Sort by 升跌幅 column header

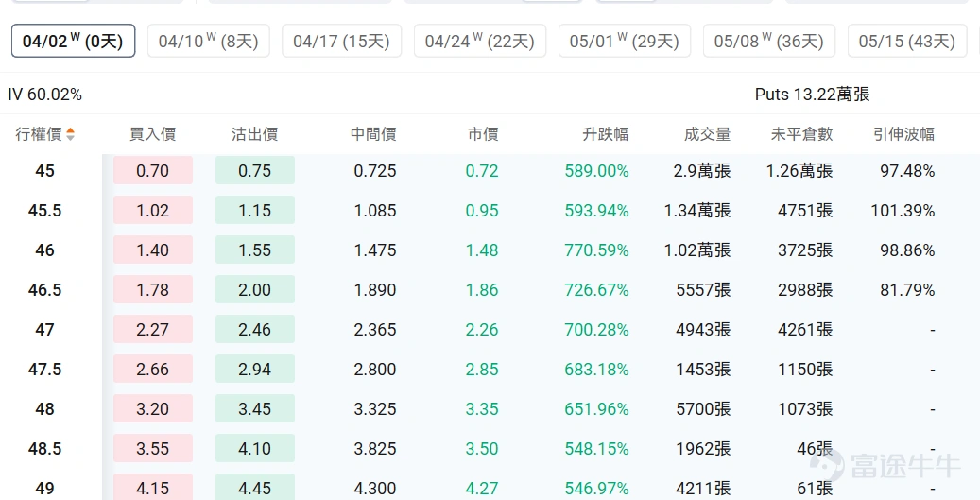tap(605, 134)
